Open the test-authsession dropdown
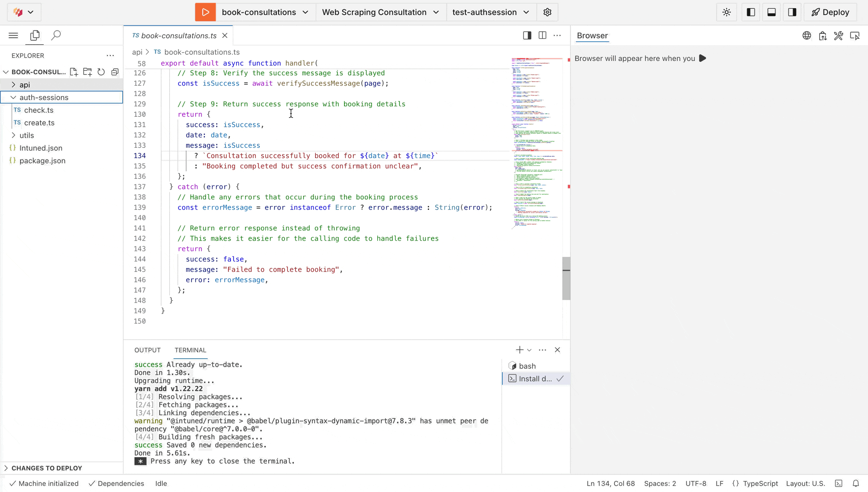 [490, 12]
